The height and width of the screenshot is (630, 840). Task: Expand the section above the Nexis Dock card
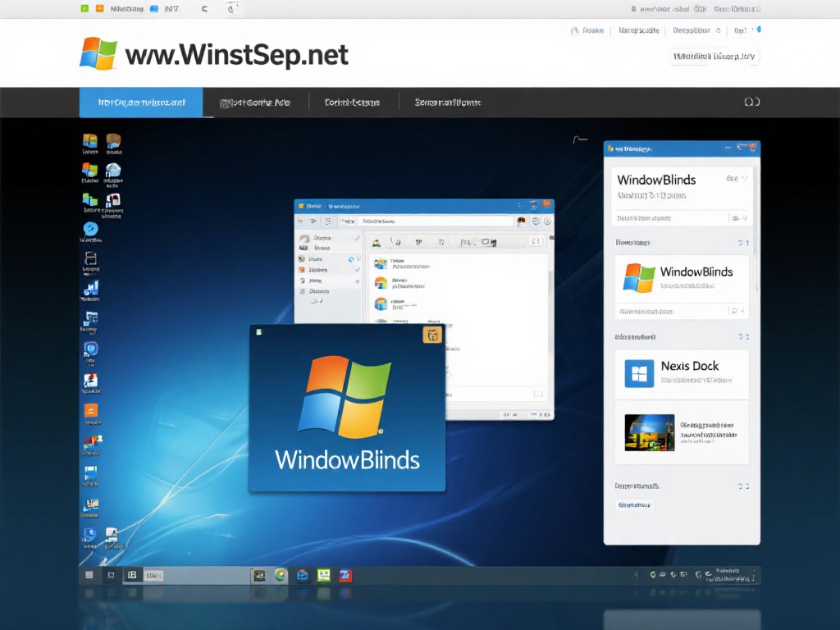742,337
